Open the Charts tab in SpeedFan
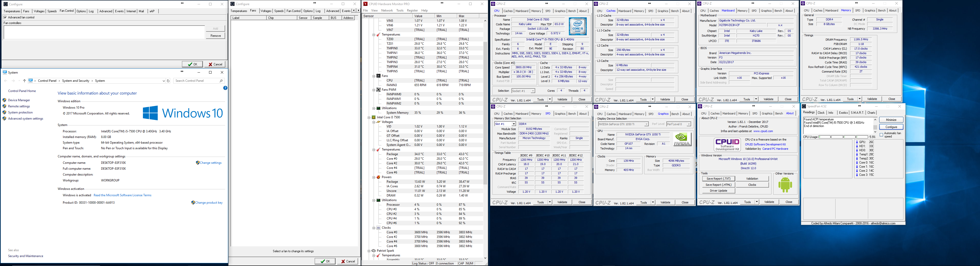 (x=871, y=113)
